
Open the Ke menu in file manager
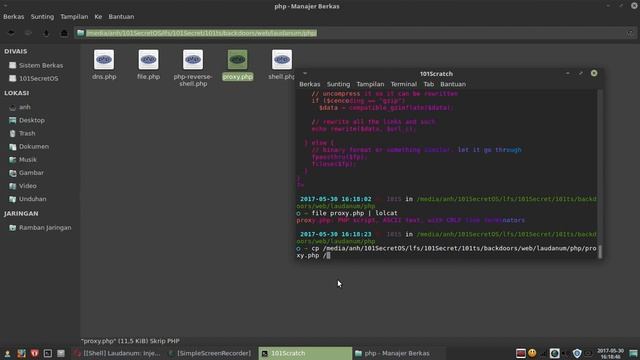coord(98,17)
